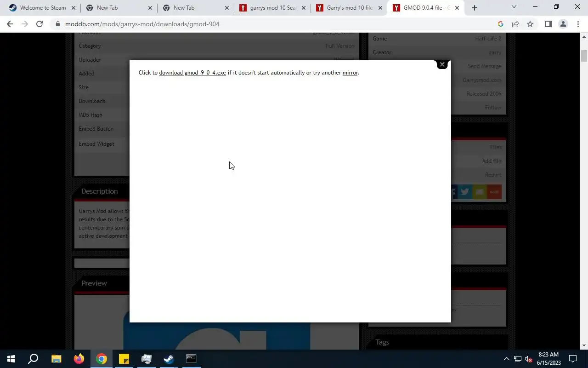This screenshot has height=368, width=588.
Task: Open the Files link in sidebar
Action: (x=496, y=147)
